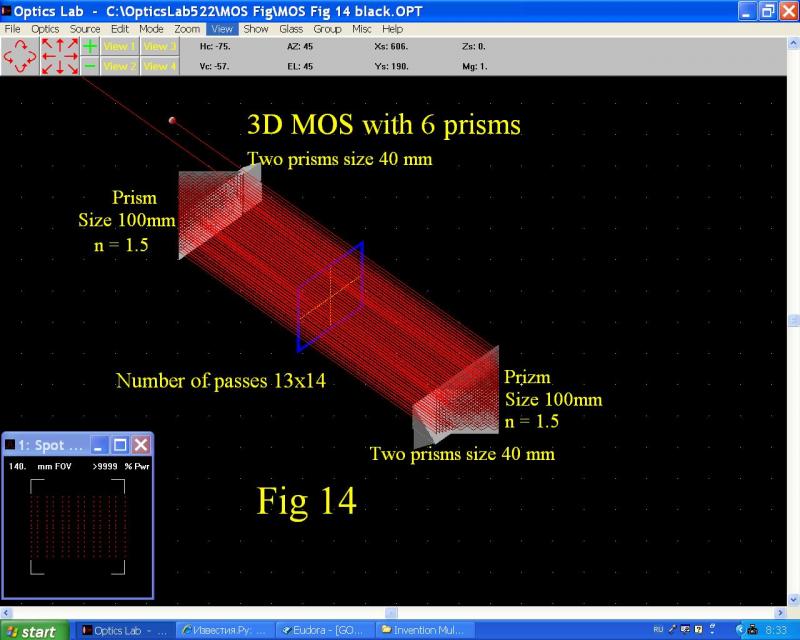The height and width of the screenshot is (640, 800).
Task: Select the View 4 preset button
Action: point(159,66)
